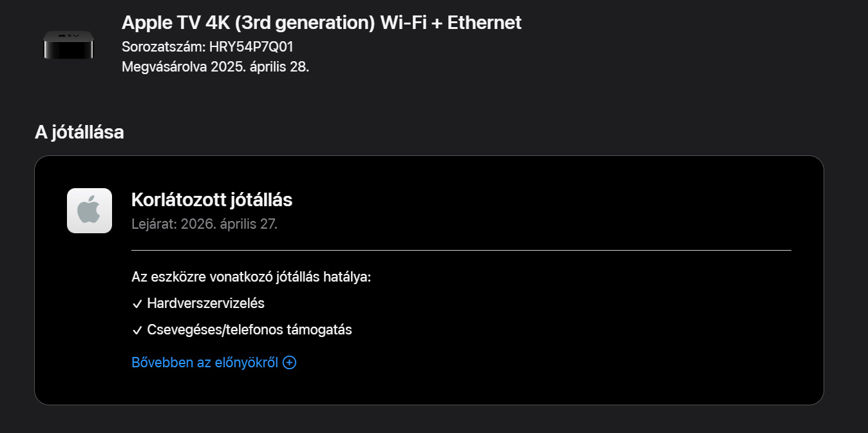Click the Apple logo warranty icon

point(90,211)
